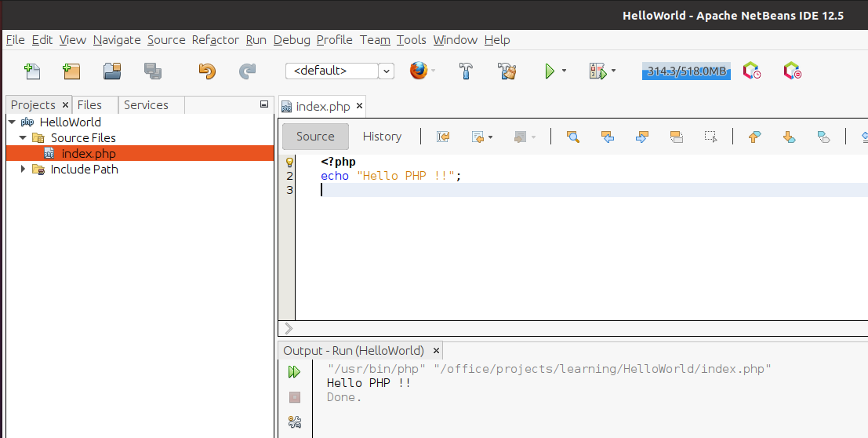The width and height of the screenshot is (868, 438).
Task: Minimize the Projects window group
Action: (x=264, y=104)
